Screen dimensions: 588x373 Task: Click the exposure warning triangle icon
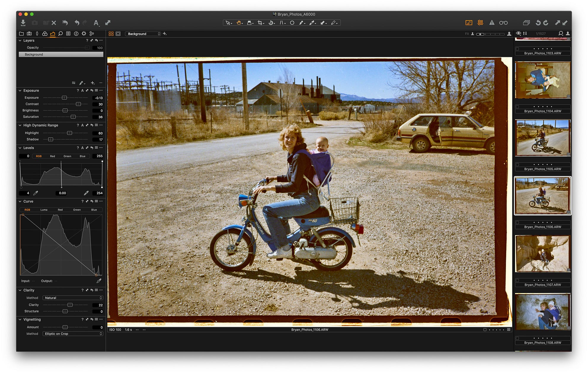click(492, 23)
